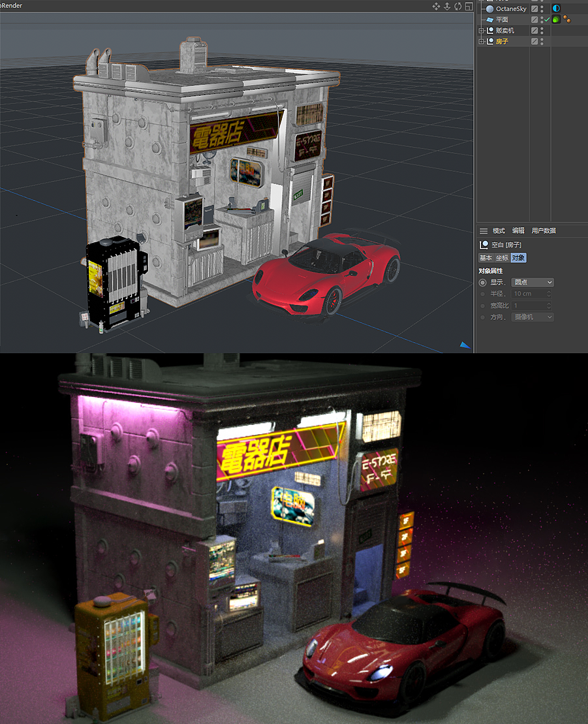Click the null icon beside 空白 [房子]
588x724 pixels.
(x=484, y=245)
